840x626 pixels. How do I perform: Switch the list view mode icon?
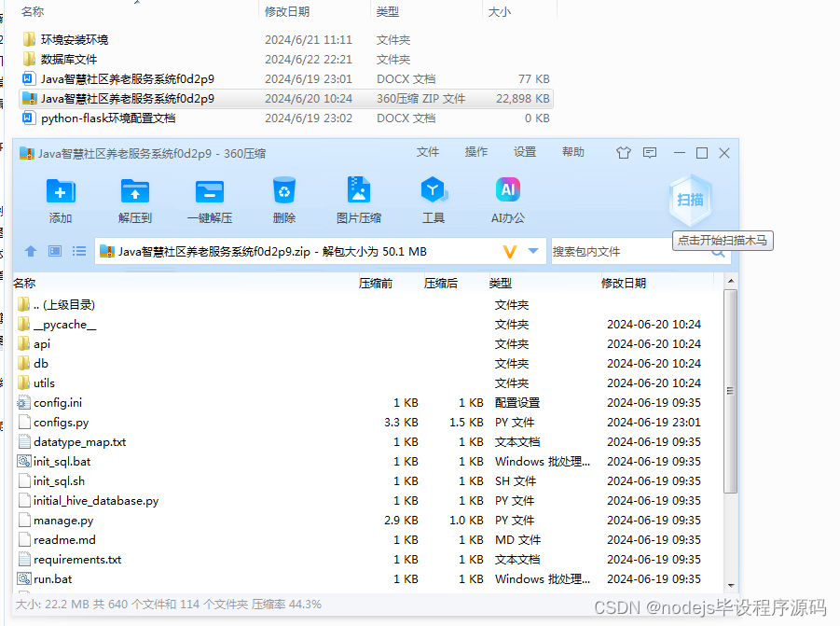[x=79, y=252]
